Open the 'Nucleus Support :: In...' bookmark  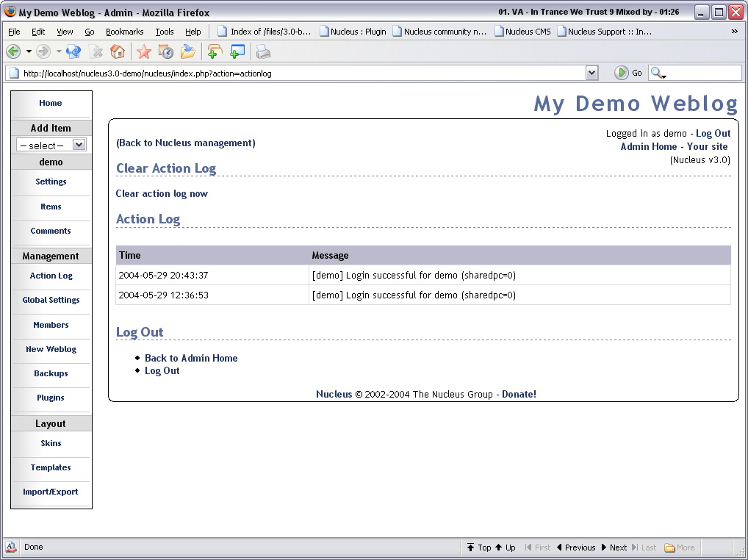605,32
